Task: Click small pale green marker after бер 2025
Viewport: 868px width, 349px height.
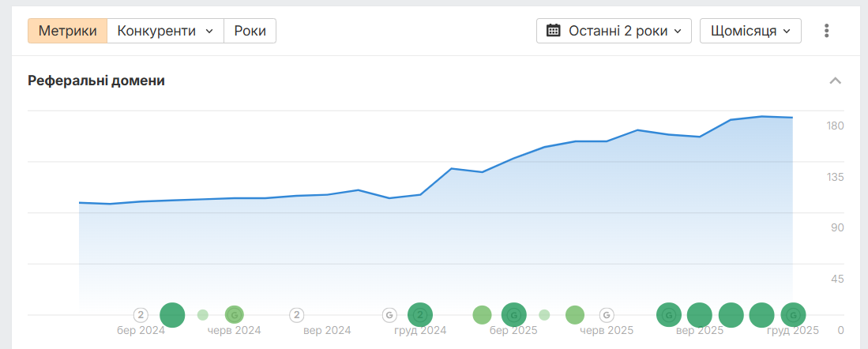Action: click(544, 315)
